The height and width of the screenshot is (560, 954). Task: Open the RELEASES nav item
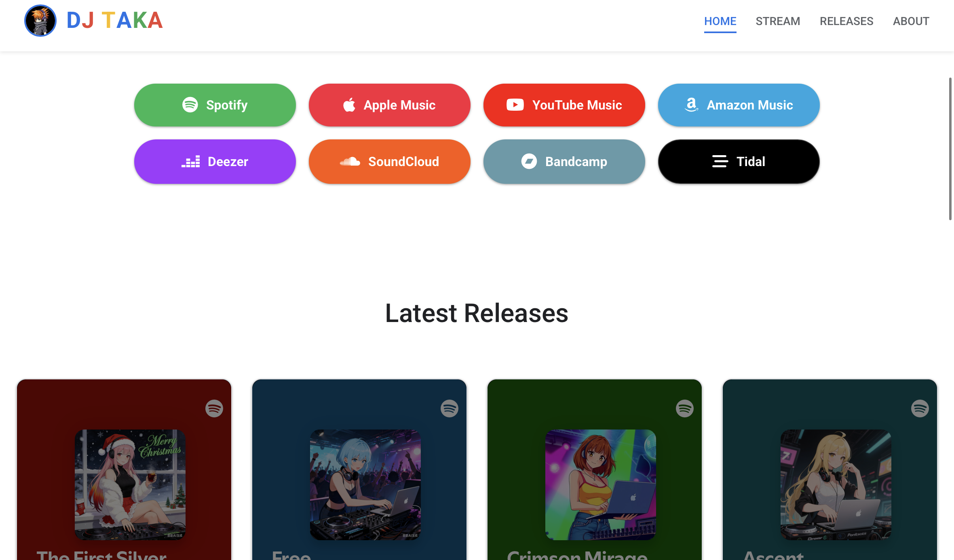point(846,21)
